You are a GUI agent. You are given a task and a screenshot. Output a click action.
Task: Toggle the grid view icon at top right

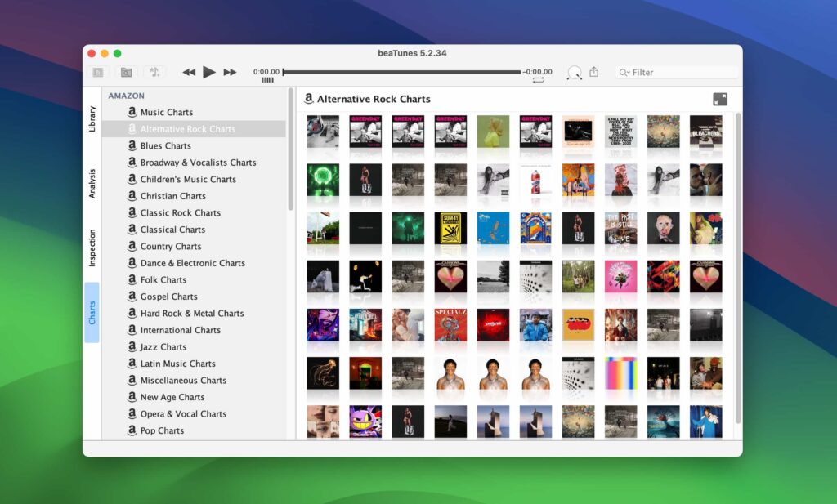[720, 99]
